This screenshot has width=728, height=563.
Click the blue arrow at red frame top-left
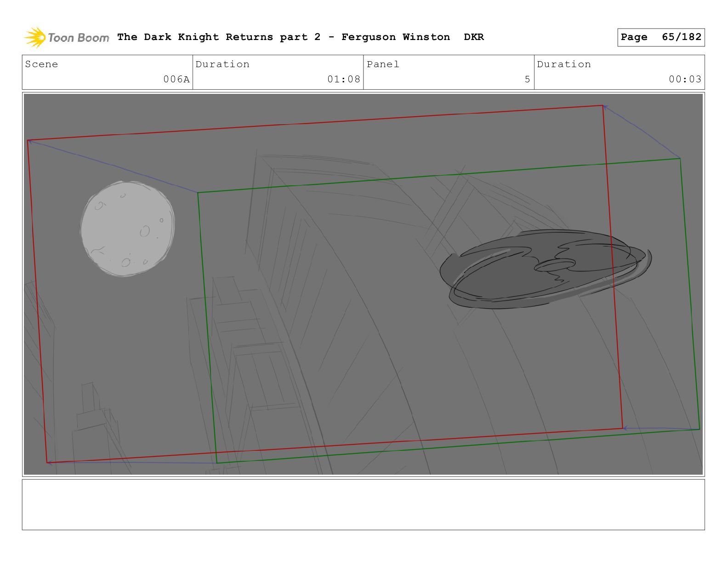point(31,143)
